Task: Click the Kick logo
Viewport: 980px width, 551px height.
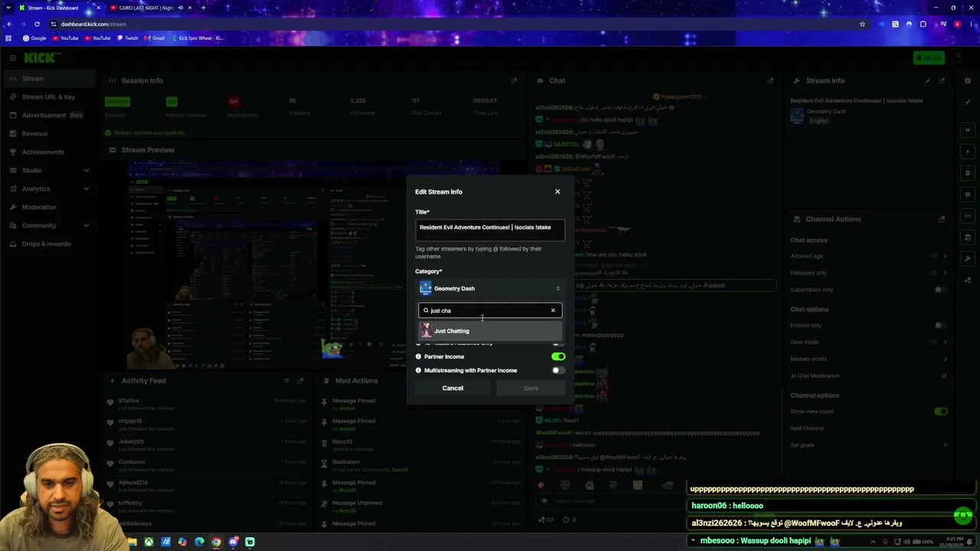Action: [42, 58]
